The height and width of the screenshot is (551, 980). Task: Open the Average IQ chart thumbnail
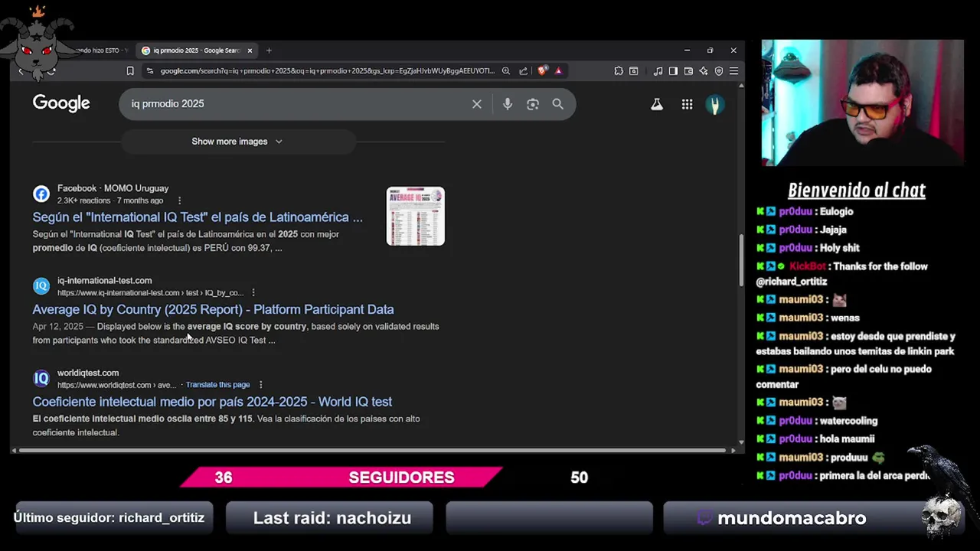point(415,217)
